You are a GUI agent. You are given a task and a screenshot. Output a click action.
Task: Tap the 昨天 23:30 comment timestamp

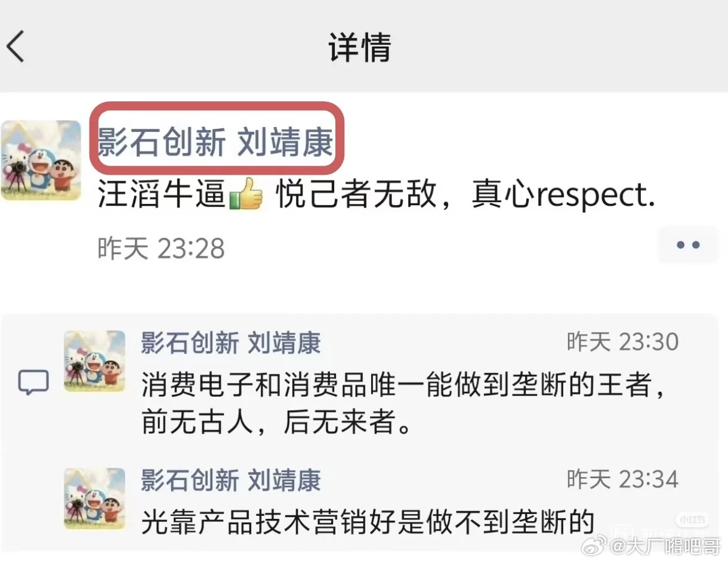[x=622, y=342]
